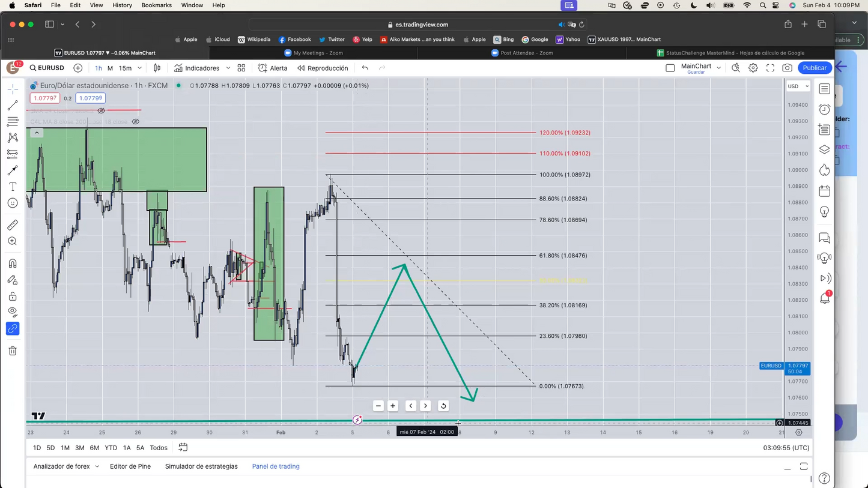Image resolution: width=868 pixels, height=488 pixels.
Task: Select the brush drawing tool
Action: click(13, 170)
